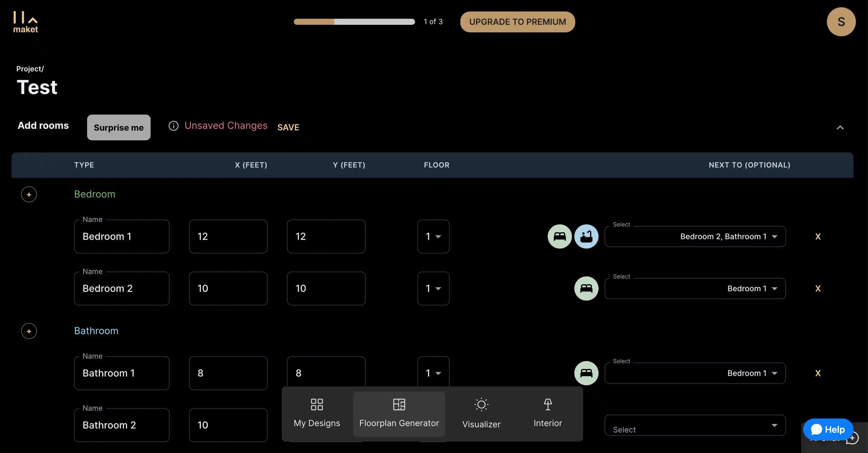Delete the Bathroom 1 row
Viewport: 868px width, 453px height.
point(818,373)
